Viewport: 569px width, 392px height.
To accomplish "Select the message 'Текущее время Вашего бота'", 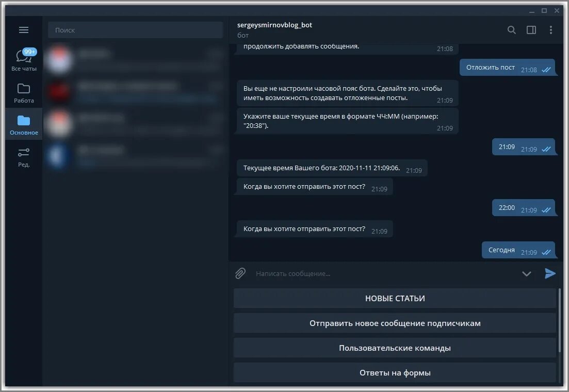I will pos(332,168).
